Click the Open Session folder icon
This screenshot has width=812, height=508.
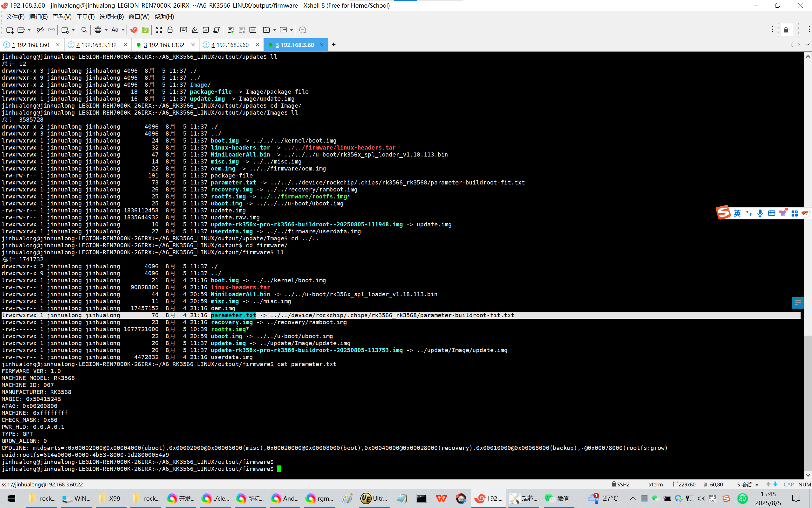pos(21,30)
